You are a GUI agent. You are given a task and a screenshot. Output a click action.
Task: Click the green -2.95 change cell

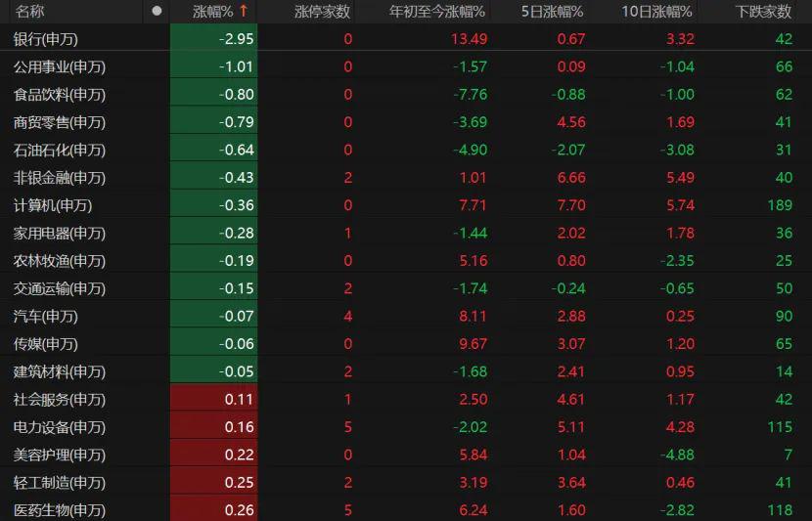(x=236, y=39)
